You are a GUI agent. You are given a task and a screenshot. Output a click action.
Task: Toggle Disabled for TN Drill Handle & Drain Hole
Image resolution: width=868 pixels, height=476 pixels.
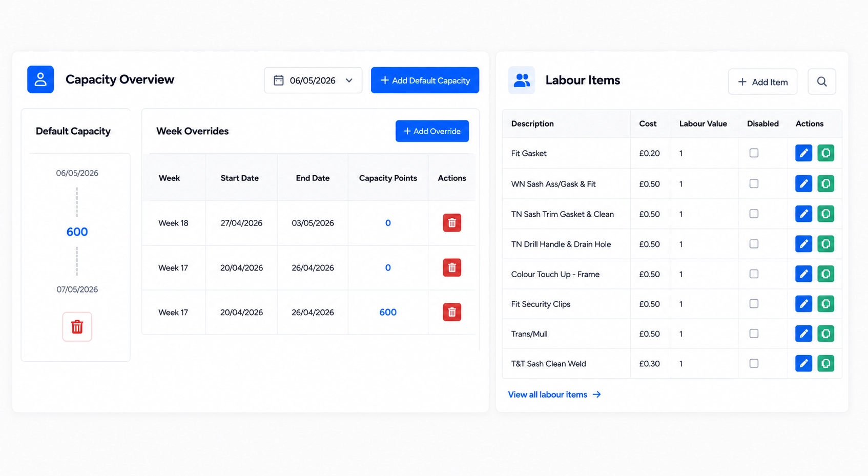point(754,244)
